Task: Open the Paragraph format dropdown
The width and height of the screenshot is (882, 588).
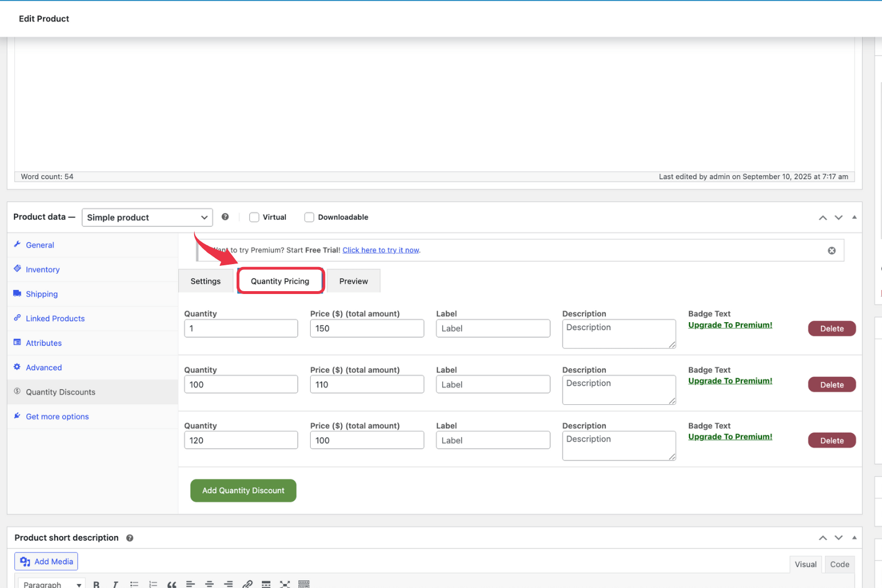Action: 52,584
